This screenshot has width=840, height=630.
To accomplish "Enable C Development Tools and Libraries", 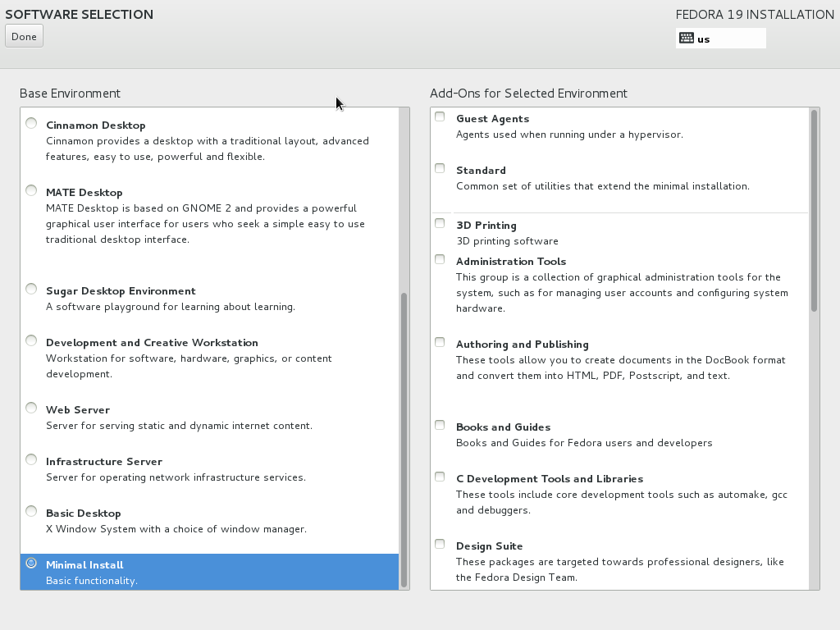I will 439,476.
